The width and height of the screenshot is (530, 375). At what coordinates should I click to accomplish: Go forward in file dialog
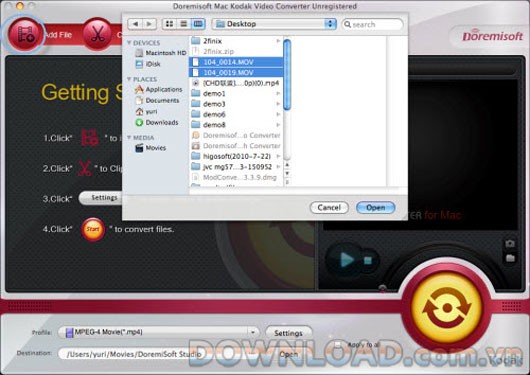coord(149,24)
